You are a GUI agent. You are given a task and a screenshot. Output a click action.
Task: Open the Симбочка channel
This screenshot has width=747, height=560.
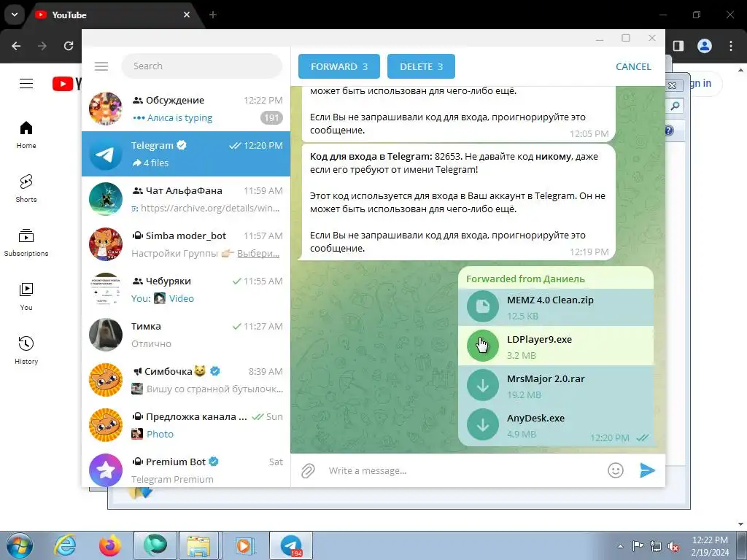[x=186, y=380]
